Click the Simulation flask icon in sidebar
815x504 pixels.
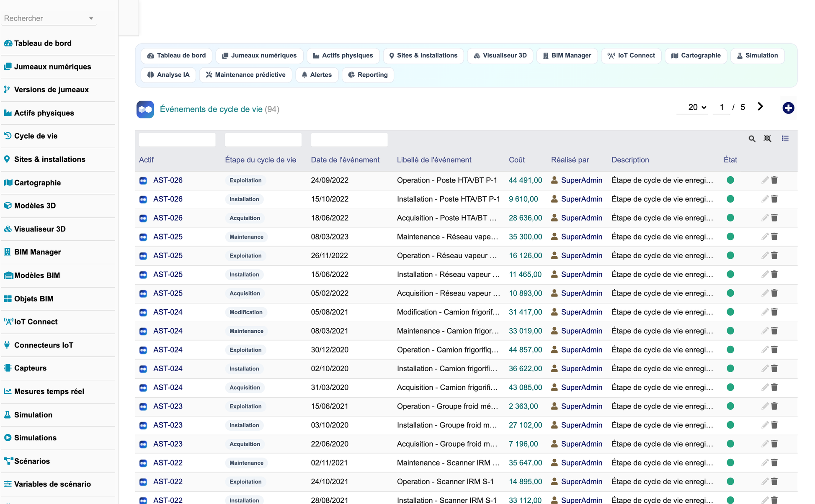coord(8,415)
